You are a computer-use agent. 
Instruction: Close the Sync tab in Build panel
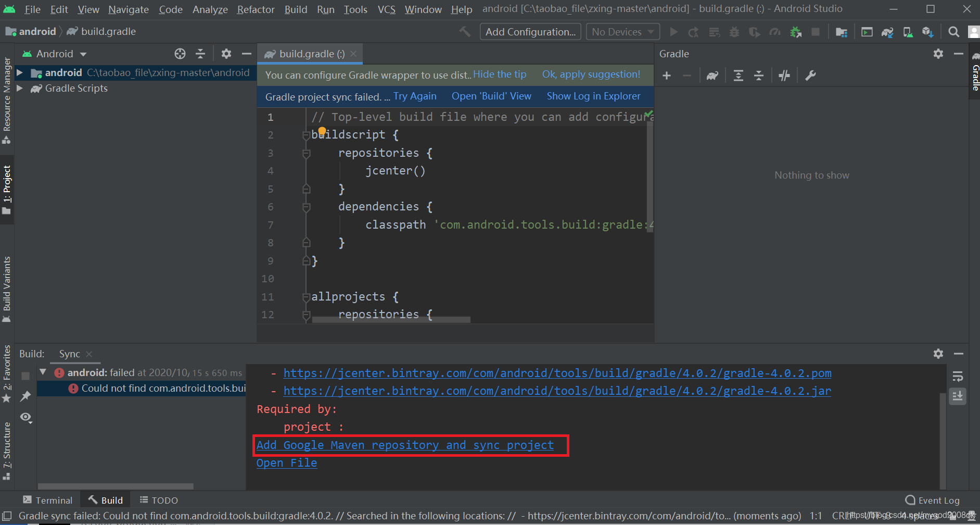pos(89,354)
